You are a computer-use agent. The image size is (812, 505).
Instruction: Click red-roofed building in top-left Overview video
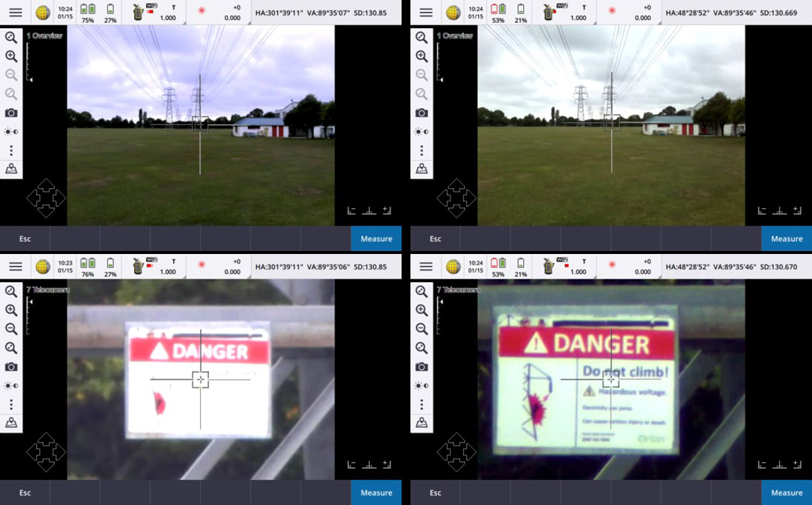coord(259,127)
